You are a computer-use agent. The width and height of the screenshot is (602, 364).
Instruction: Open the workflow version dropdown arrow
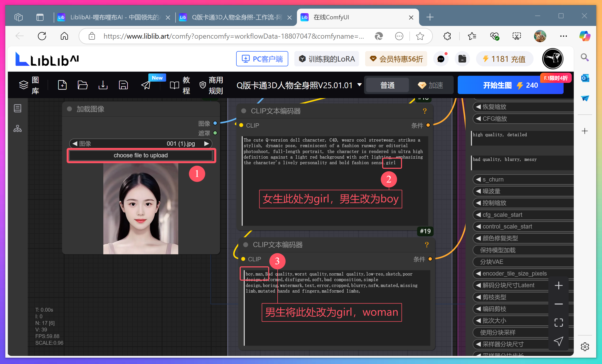point(359,85)
